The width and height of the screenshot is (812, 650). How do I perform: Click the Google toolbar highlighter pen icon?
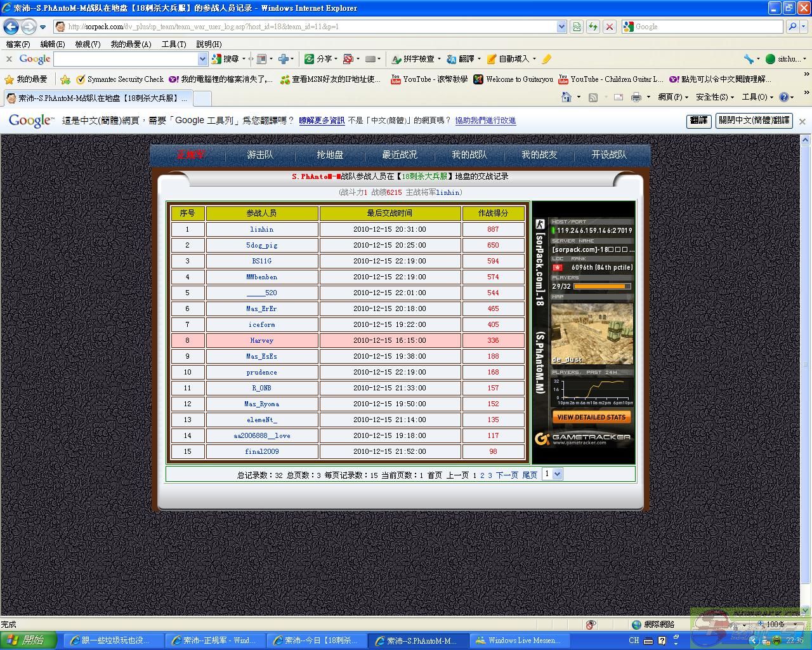pyautogui.click(x=546, y=59)
